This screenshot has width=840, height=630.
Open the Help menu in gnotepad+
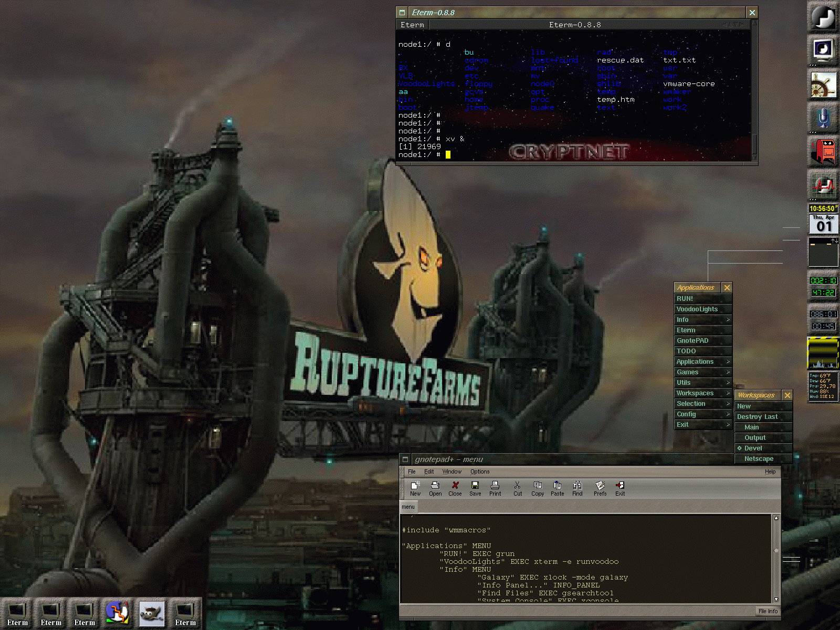pos(770,471)
